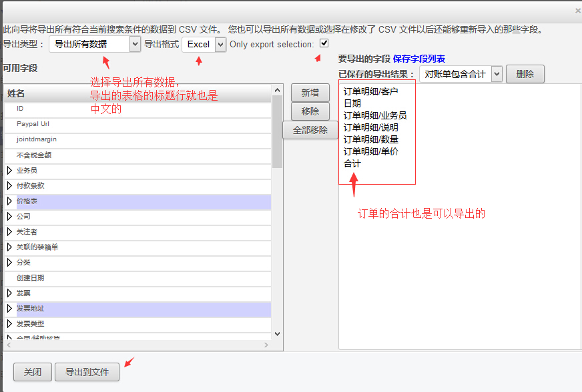Expand the 业务员 field triangle
The image size is (582, 392).
click(x=9, y=171)
